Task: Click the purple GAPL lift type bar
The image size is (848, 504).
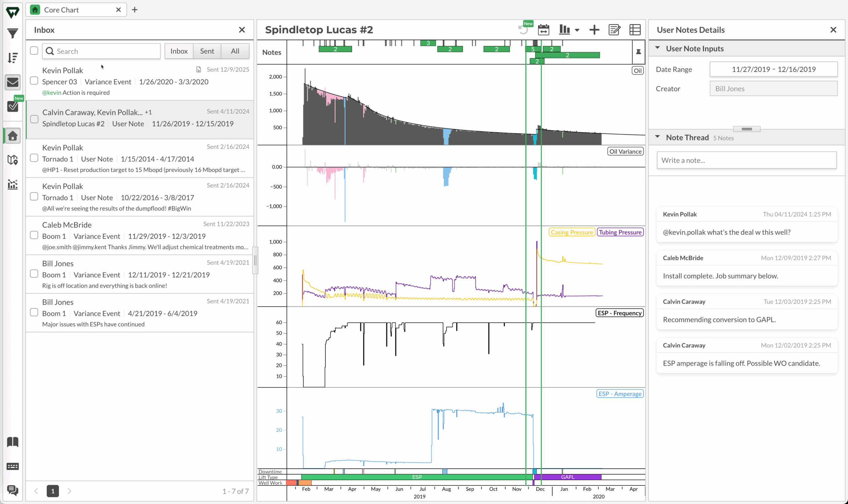Action: click(567, 477)
